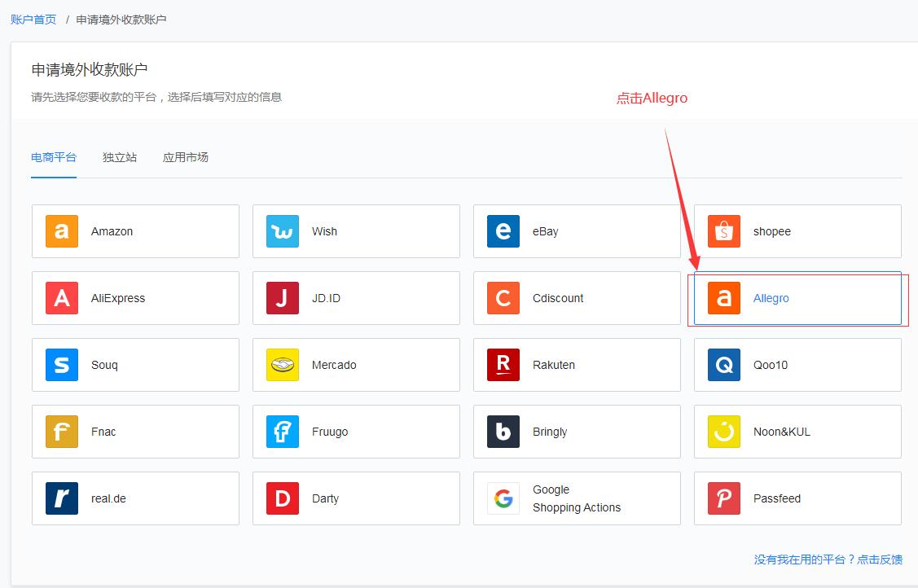Image resolution: width=918 pixels, height=588 pixels.
Task: Click the shopee platform icon
Action: point(723,231)
